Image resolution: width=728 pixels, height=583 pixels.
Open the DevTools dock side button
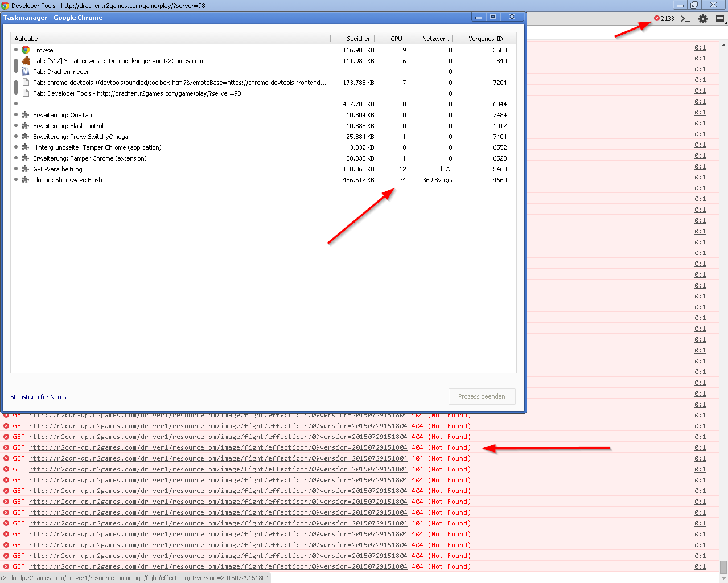720,19
